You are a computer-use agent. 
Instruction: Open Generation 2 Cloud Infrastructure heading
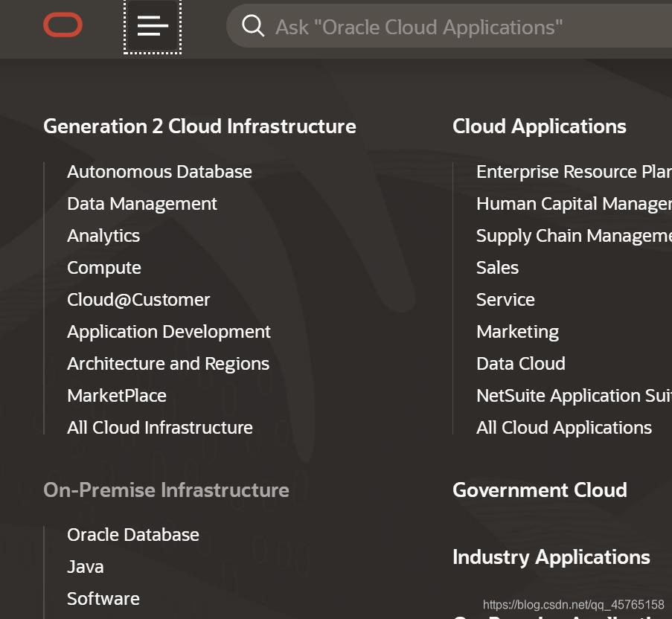[x=199, y=126]
